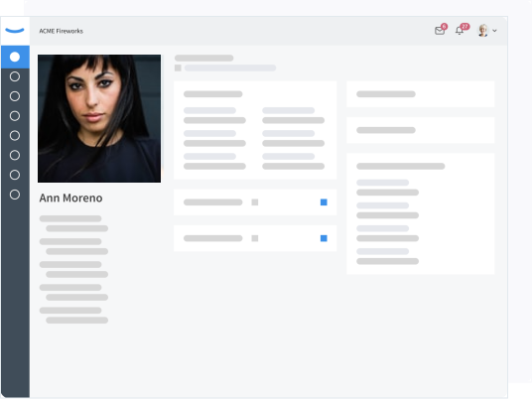This screenshot has width=532, height=399.
Task: Select the third sidebar circle icon
Action: pos(15,96)
